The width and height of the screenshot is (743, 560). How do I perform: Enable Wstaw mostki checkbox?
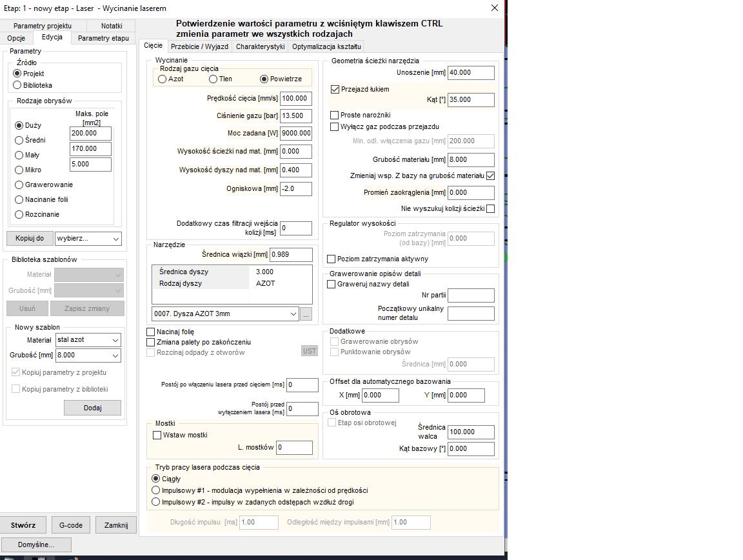pyautogui.click(x=157, y=435)
